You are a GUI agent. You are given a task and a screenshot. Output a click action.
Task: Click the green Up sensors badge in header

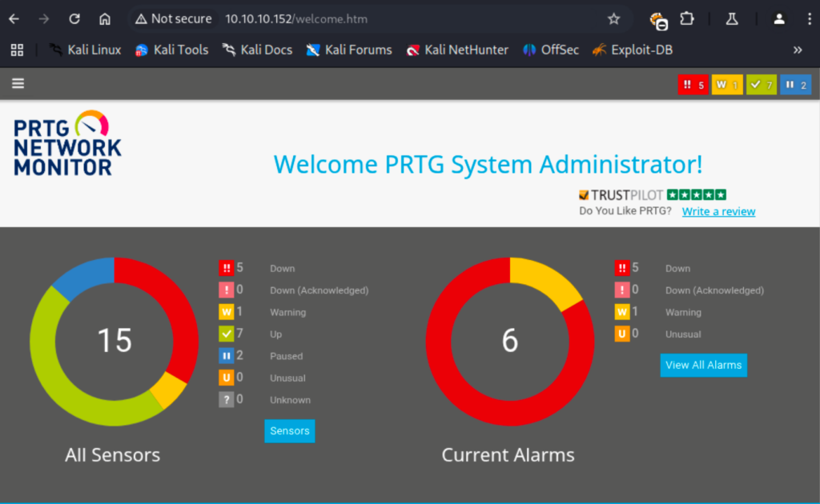(762, 85)
